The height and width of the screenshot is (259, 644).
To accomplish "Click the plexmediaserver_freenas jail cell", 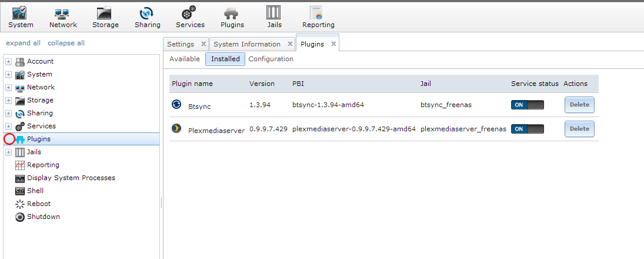I will click(463, 129).
